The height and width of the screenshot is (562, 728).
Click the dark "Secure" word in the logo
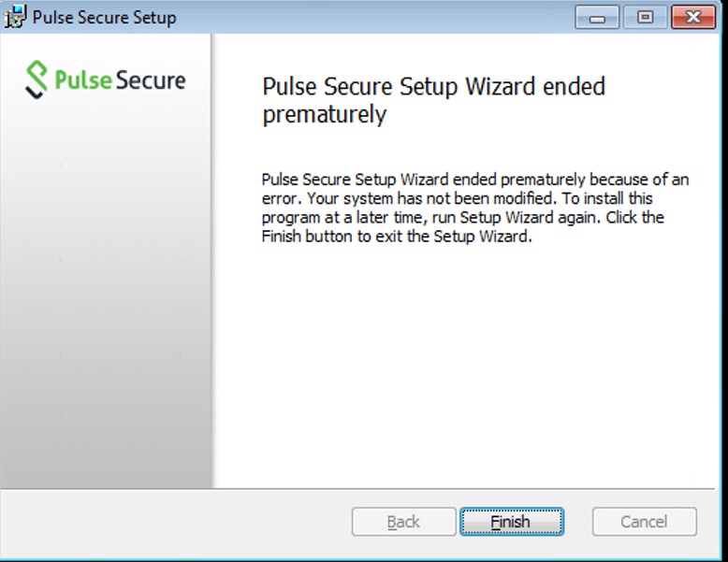(150, 79)
